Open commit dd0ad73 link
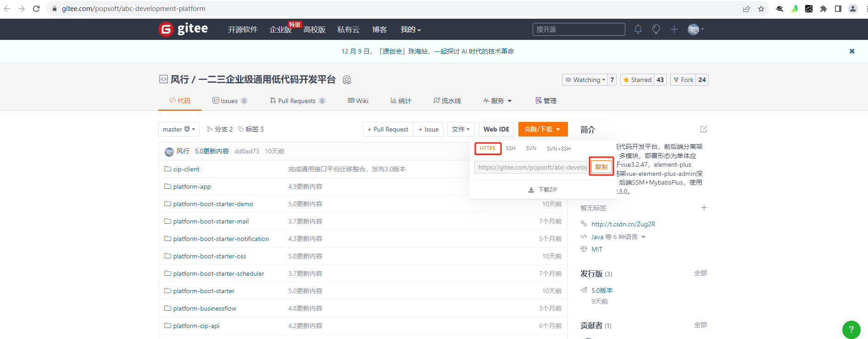868x339 pixels. (247, 151)
